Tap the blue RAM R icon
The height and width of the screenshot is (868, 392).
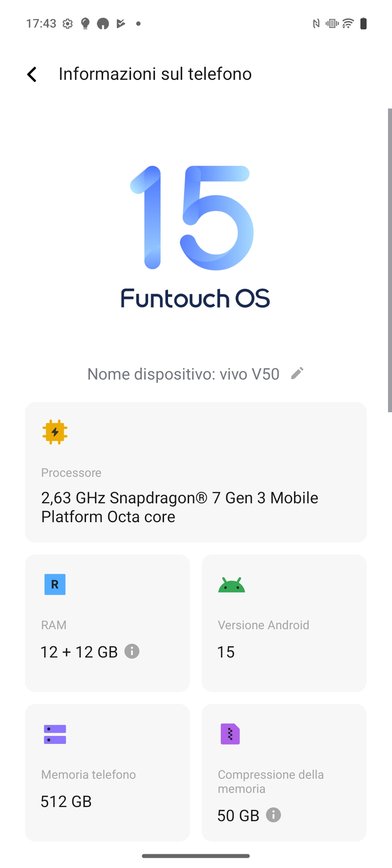(55, 584)
